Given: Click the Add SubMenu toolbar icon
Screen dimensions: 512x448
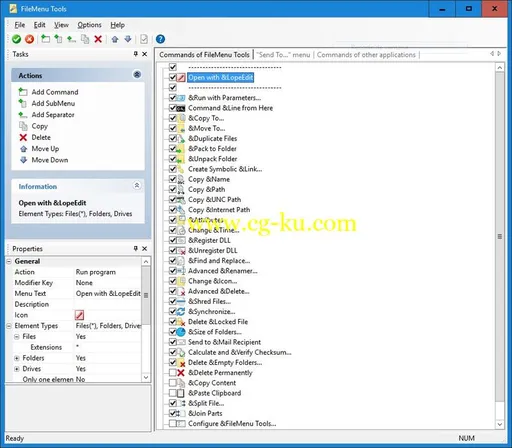Looking at the screenshot, I should point(58,39).
